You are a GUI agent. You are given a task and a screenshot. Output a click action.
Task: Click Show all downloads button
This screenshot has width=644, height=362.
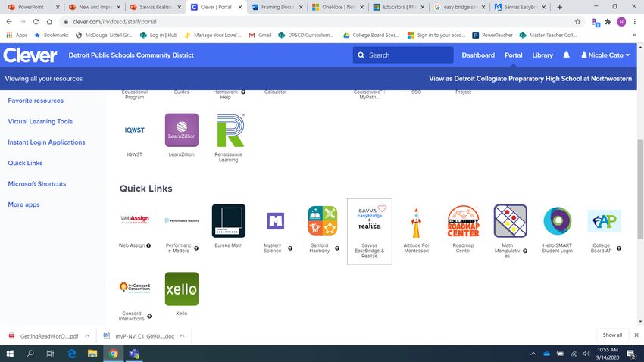coord(612,335)
